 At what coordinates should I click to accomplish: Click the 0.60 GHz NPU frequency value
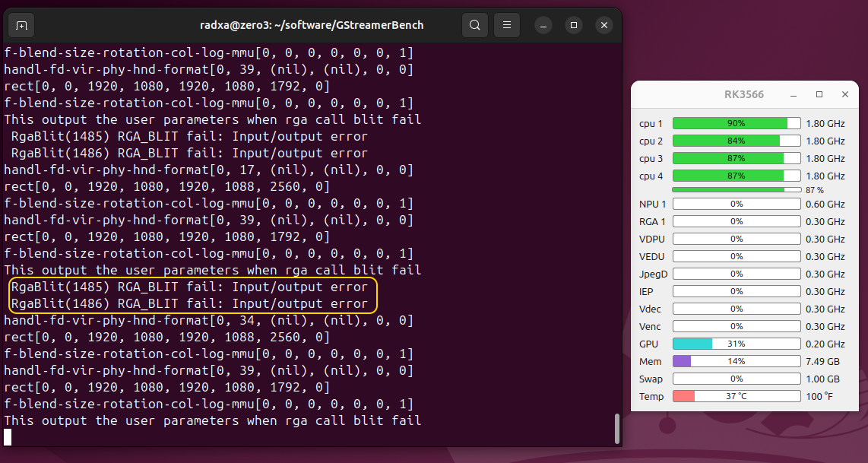(x=825, y=205)
